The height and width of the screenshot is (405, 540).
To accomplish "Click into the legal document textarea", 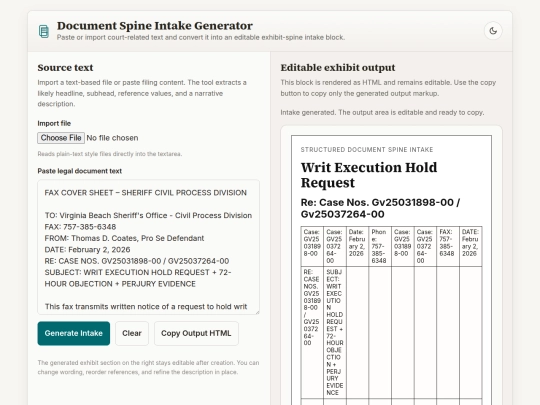I will (x=148, y=247).
